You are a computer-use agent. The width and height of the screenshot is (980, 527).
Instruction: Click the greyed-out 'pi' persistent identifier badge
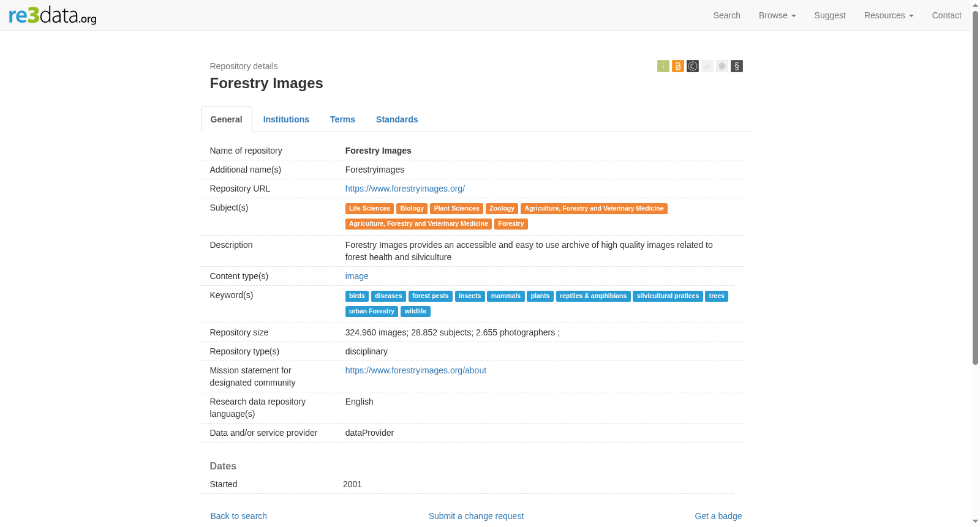click(707, 66)
